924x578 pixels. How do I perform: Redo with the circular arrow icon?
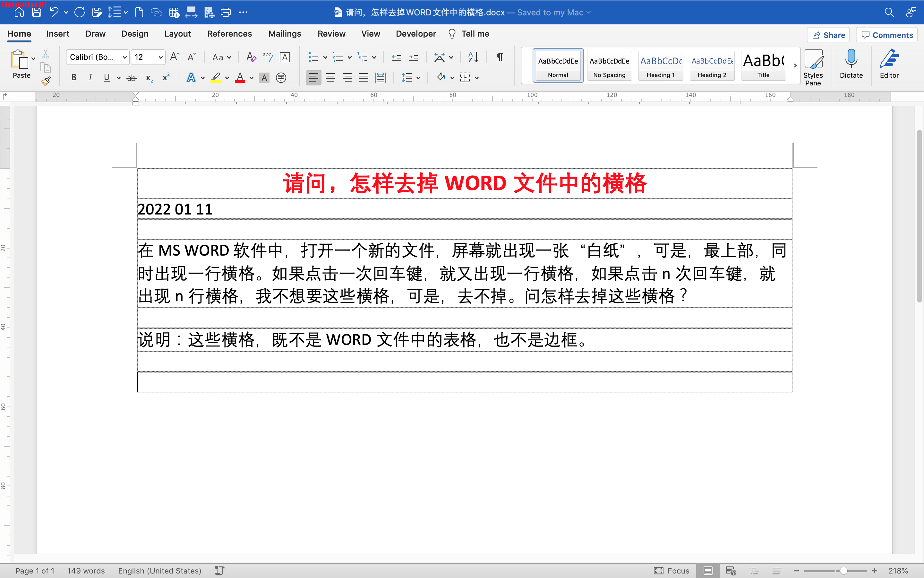point(80,12)
